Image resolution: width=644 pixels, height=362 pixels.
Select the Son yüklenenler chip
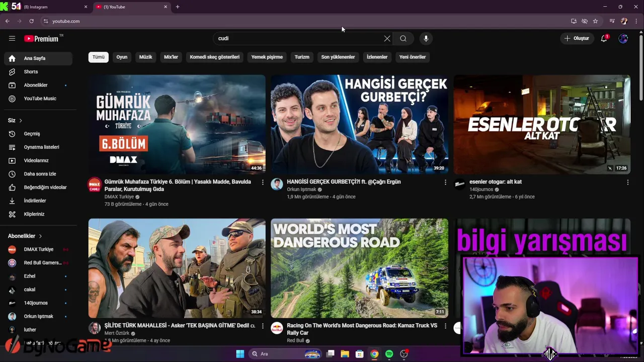[338, 57]
